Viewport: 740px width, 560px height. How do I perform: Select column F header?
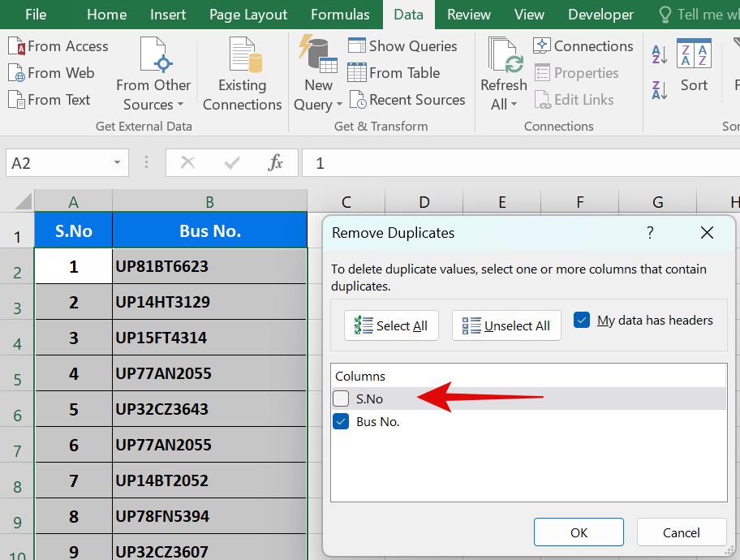click(579, 201)
